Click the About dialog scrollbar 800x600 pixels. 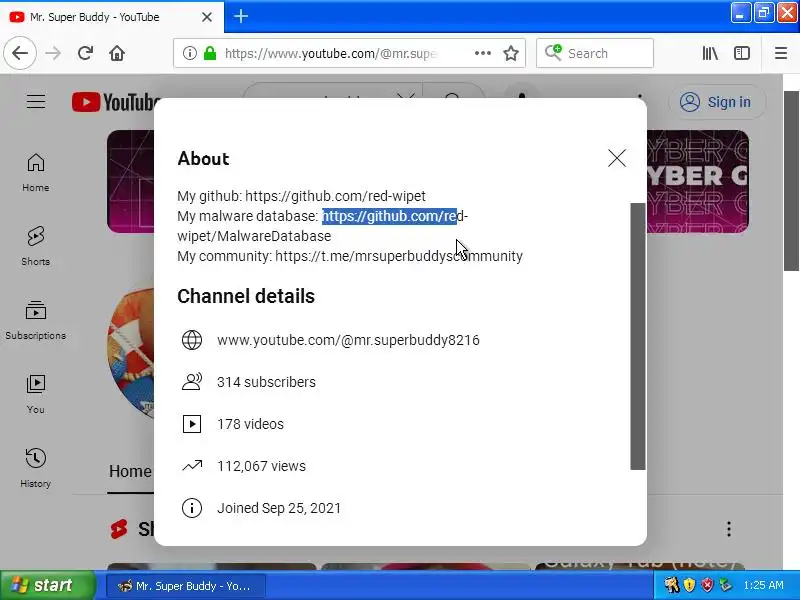(x=638, y=336)
